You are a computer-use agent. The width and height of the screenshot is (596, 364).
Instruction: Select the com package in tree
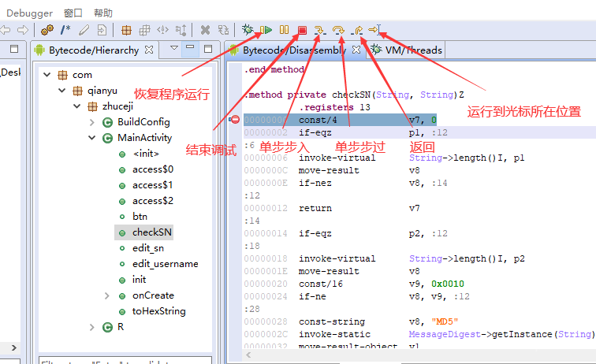click(x=82, y=75)
